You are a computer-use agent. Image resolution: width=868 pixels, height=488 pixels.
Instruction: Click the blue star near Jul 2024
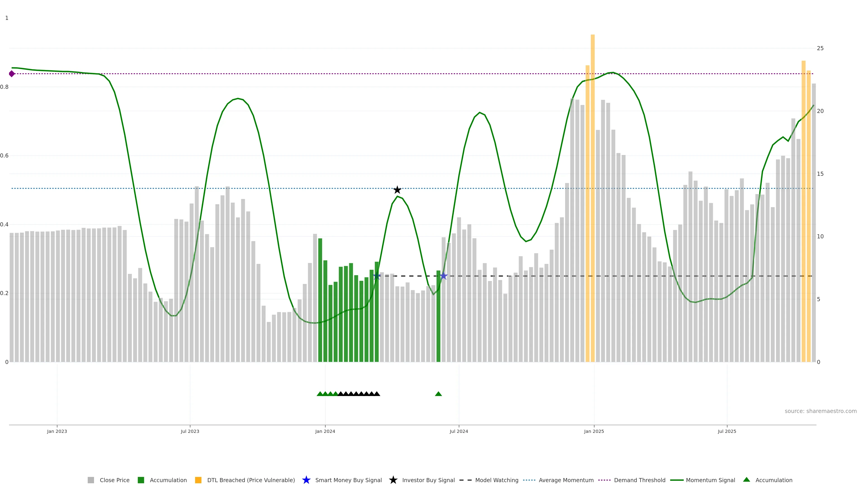click(443, 276)
